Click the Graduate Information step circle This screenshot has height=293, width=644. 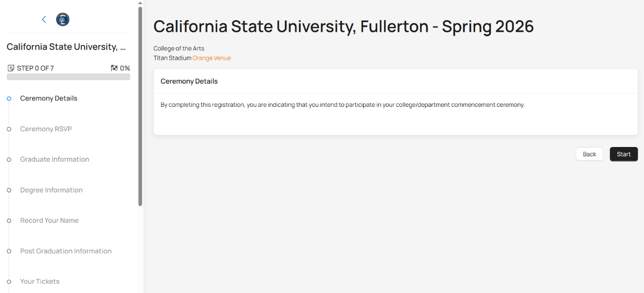(9, 160)
